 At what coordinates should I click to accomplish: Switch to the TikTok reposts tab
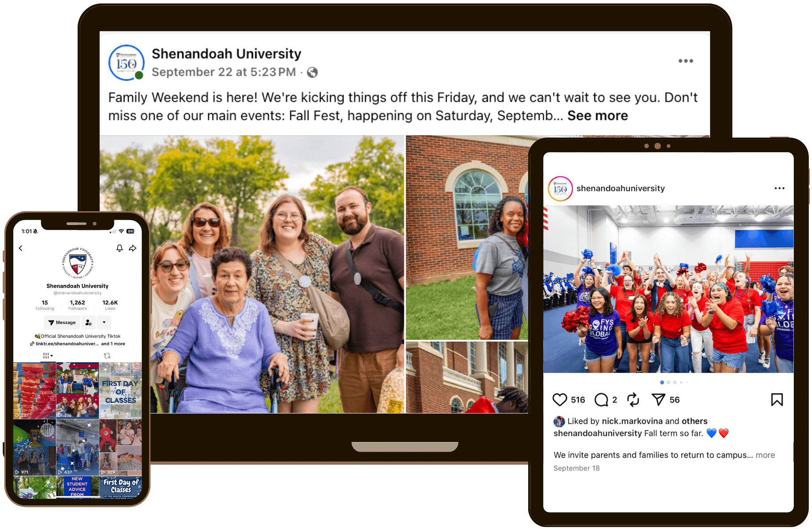click(107, 356)
